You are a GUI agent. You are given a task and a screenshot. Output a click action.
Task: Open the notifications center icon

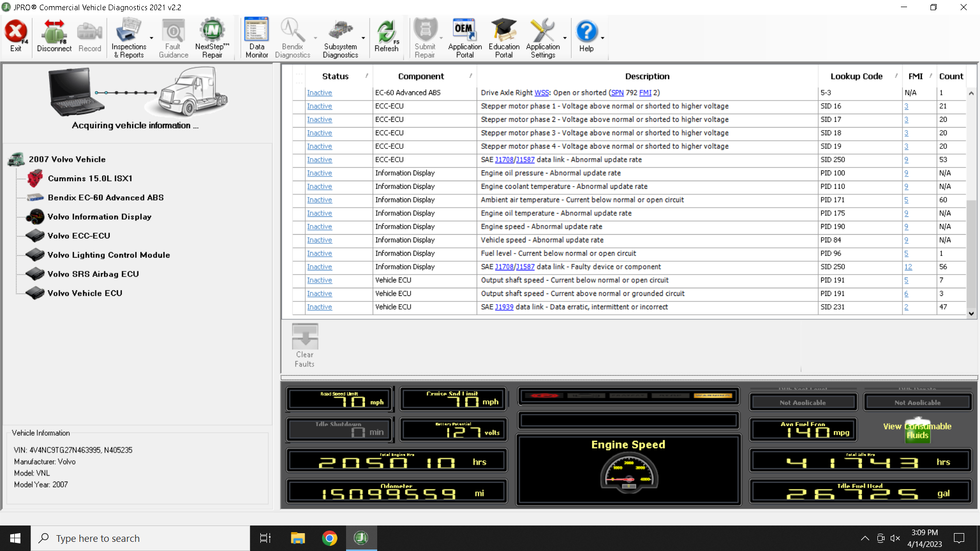click(959, 538)
